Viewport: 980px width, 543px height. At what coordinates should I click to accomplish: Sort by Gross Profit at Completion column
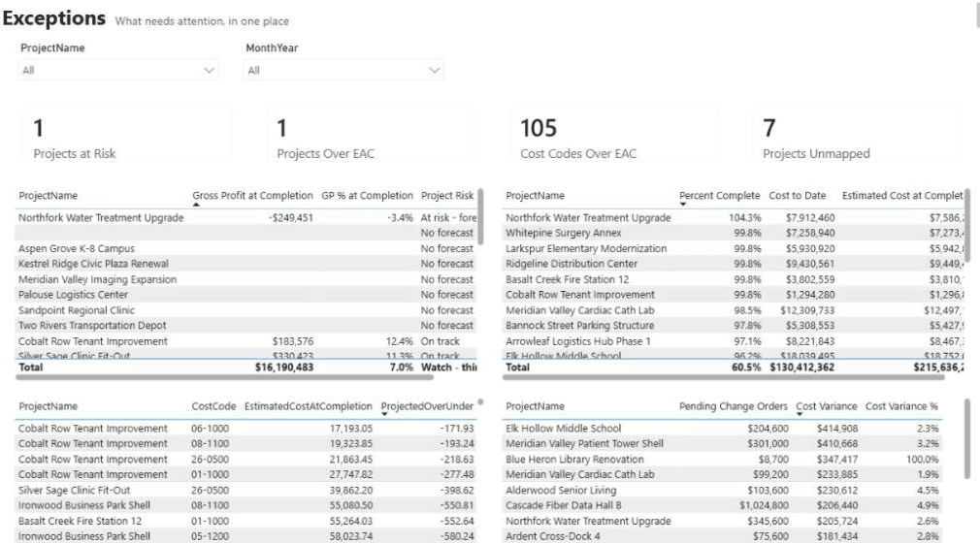(x=252, y=196)
